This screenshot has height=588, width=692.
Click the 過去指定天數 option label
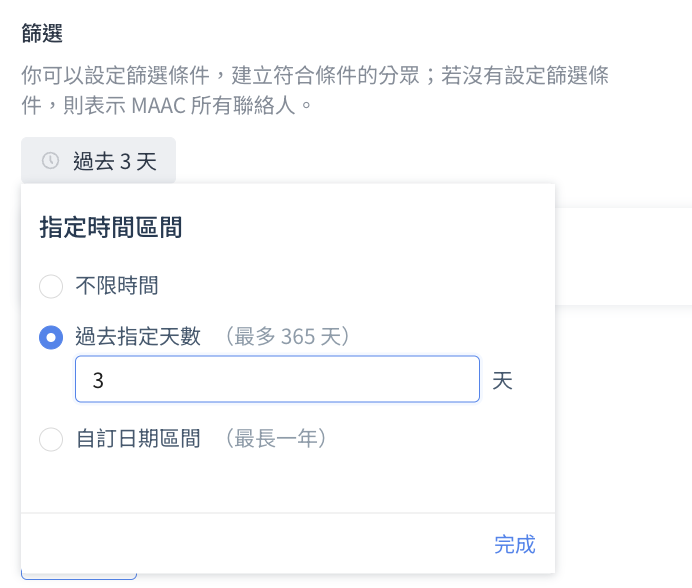coord(138,337)
